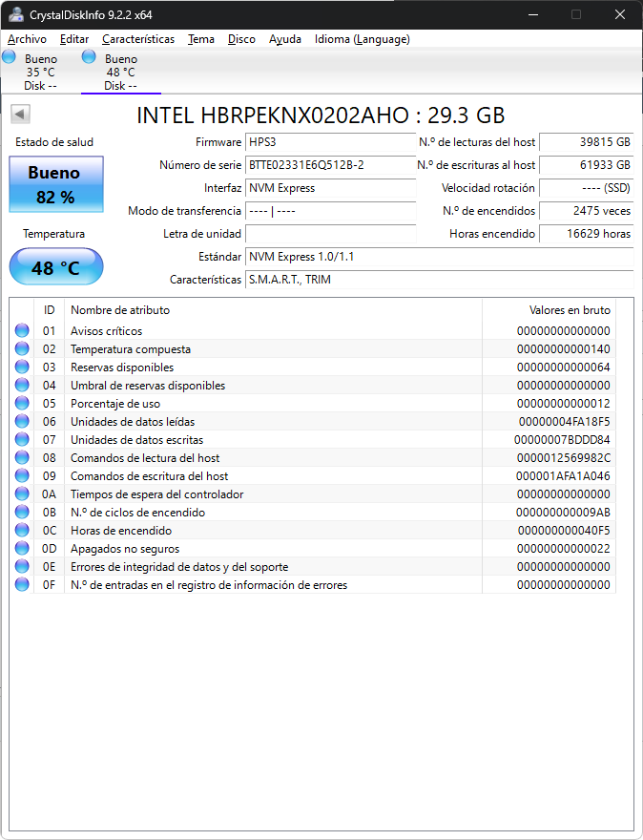This screenshot has height=840, width=643.
Task: Click status orb for Unidades de datos leídas
Action: tap(22, 421)
